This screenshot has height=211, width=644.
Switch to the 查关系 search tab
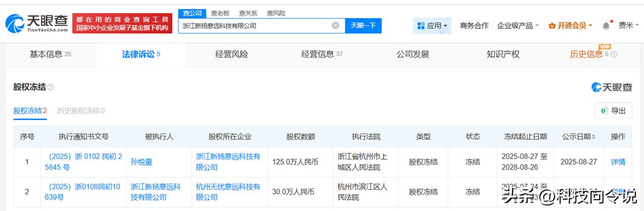pos(248,13)
